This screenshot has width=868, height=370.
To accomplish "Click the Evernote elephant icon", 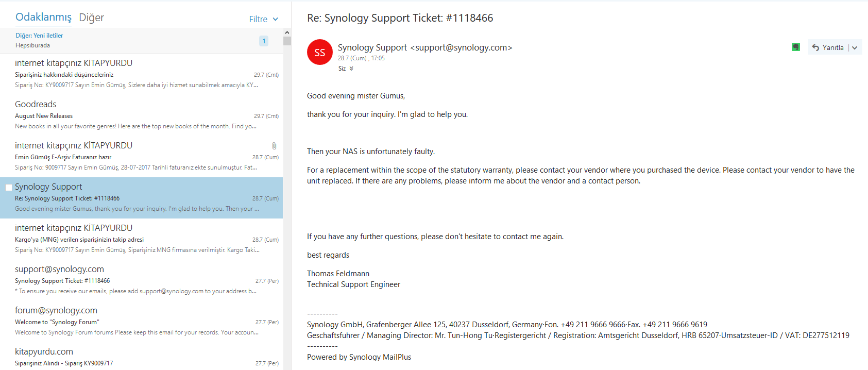I will [x=796, y=47].
